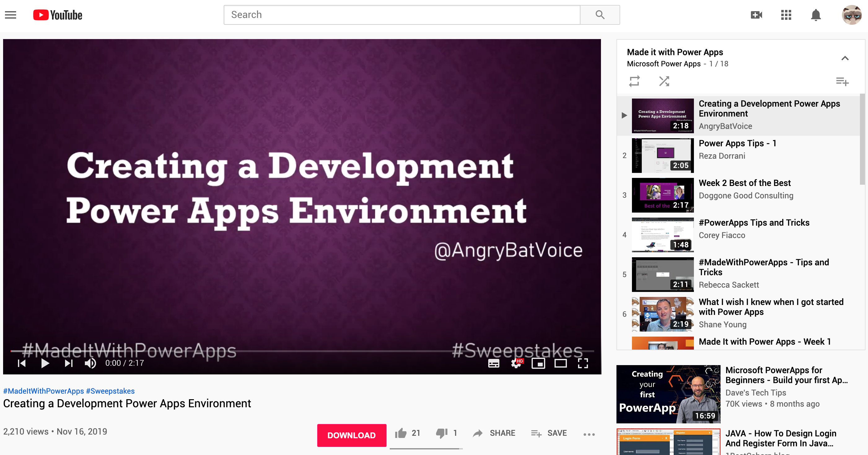
Task: Open the account avatar menu
Action: [x=852, y=15]
